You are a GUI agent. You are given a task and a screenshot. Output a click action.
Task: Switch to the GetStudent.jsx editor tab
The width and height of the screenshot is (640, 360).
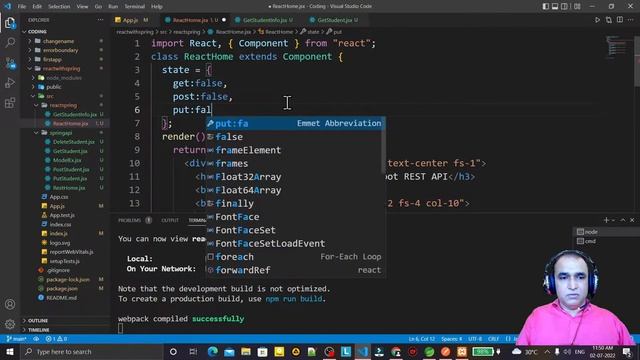pyautogui.click(x=337, y=20)
